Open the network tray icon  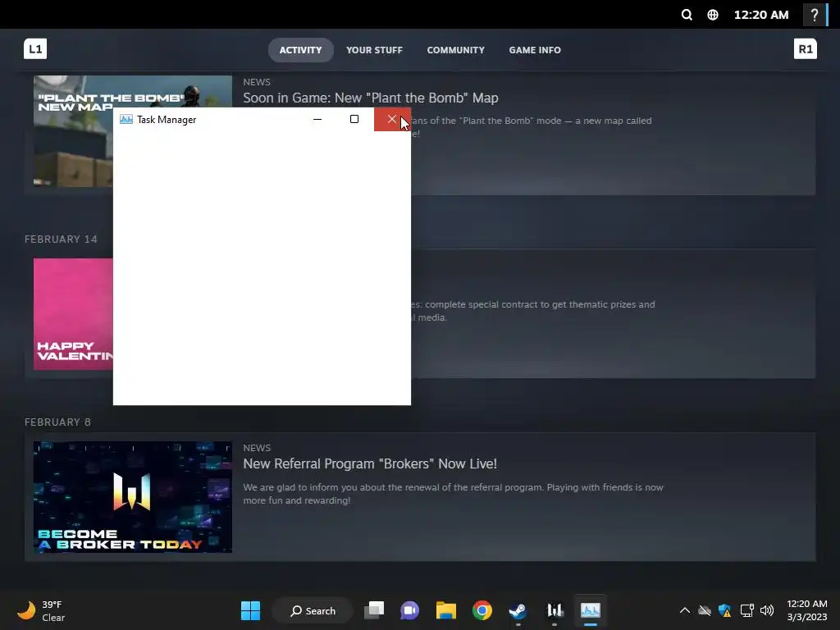(746, 610)
